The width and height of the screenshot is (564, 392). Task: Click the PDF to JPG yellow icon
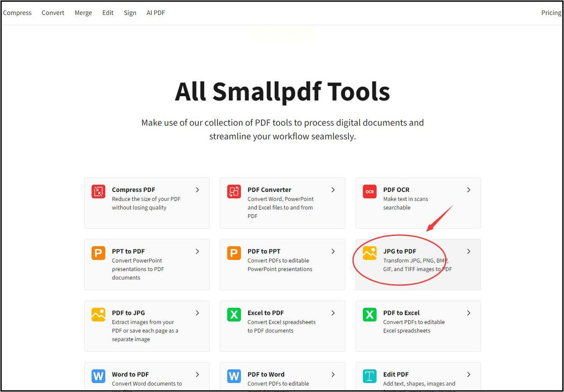(x=99, y=314)
